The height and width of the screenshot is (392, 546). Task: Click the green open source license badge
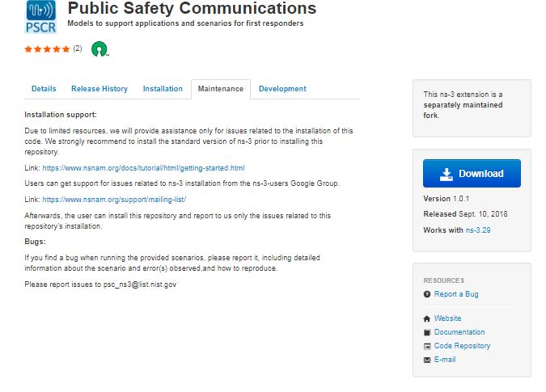click(x=99, y=49)
